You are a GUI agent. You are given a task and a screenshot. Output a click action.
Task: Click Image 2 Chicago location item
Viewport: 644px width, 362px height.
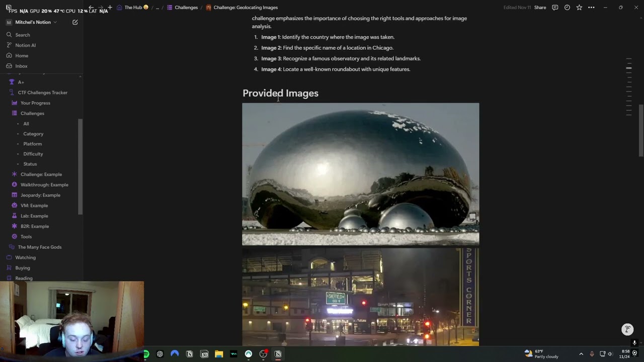point(327,48)
